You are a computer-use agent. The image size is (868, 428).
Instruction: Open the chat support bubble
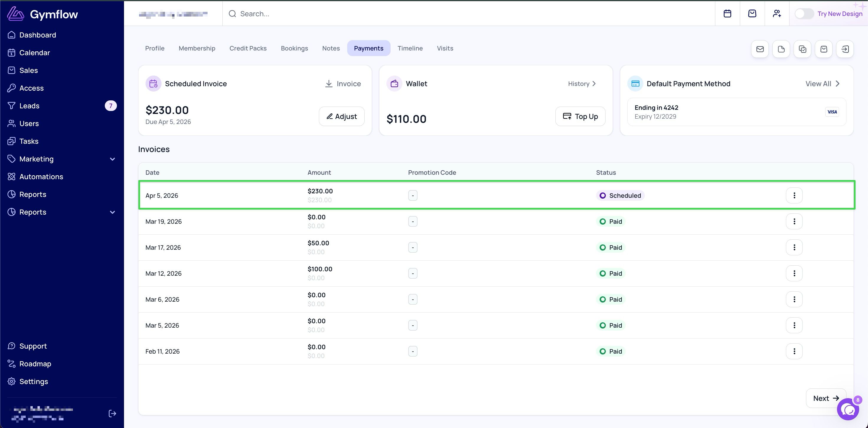point(848,409)
